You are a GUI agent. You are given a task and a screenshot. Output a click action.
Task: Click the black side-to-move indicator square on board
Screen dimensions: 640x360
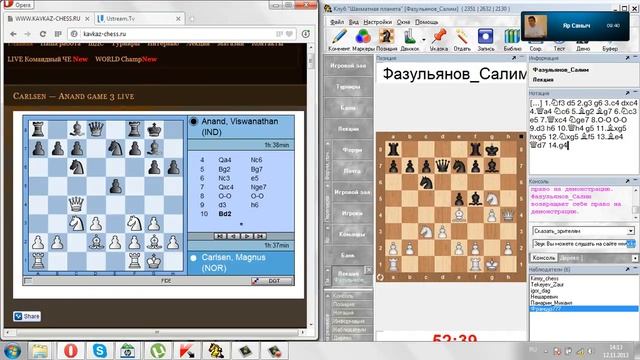point(521,136)
